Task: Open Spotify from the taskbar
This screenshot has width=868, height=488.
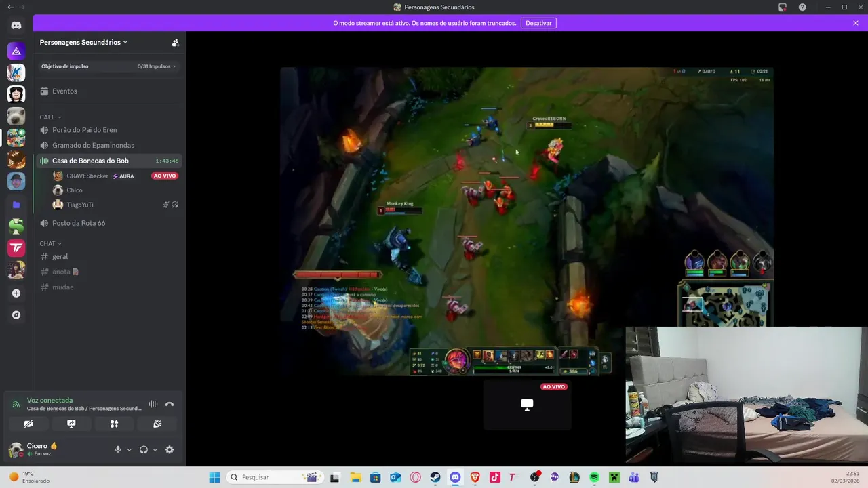Action: point(594,477)
